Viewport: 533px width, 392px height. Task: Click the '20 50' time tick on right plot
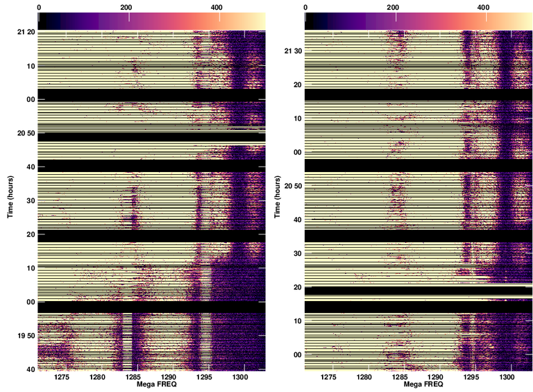[x=293, y=186]
